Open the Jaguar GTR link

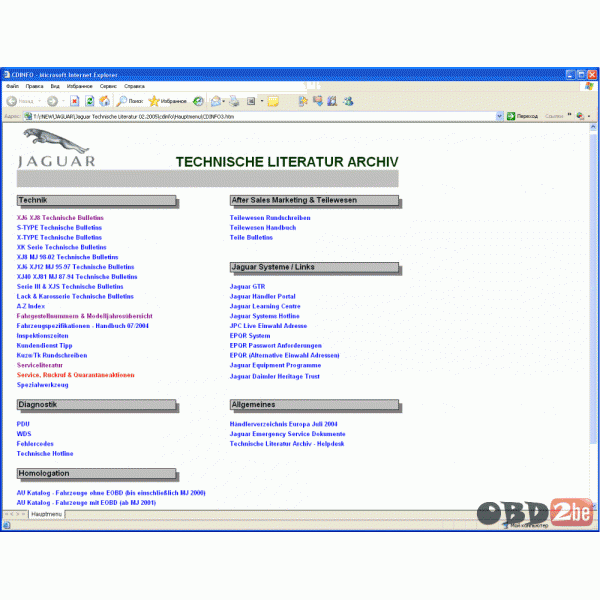[247, 287]
